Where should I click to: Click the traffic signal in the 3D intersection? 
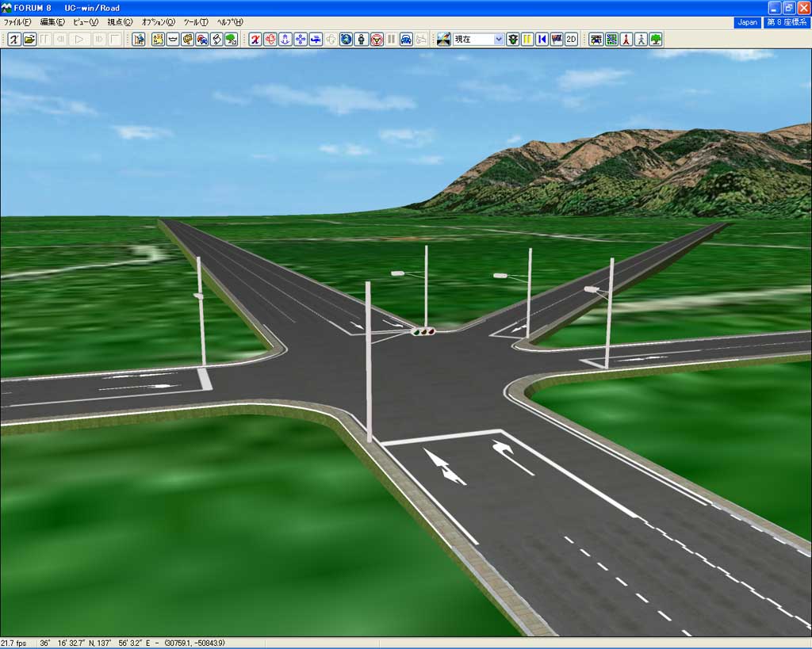click(x=423, y=331)
